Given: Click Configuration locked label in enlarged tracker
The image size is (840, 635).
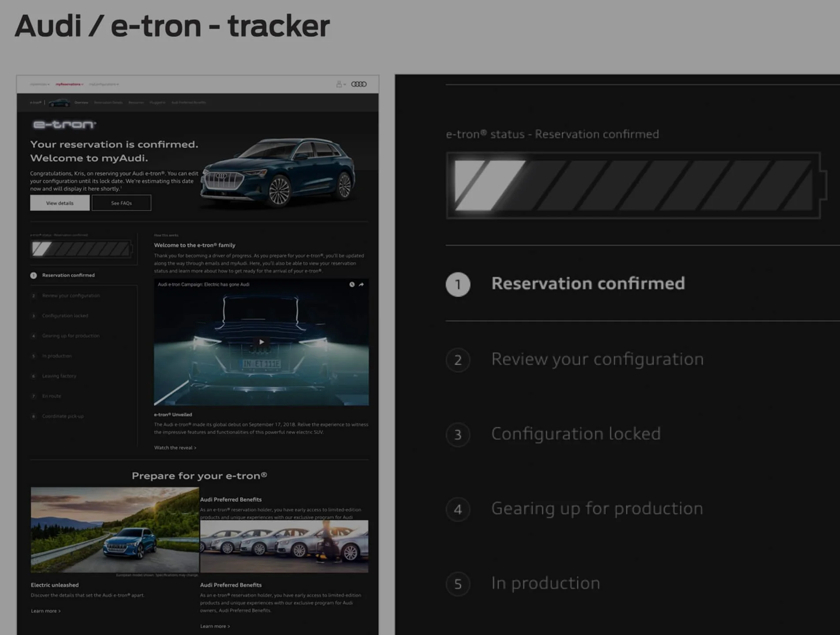Looking at the screenshot, I should 576,434.
